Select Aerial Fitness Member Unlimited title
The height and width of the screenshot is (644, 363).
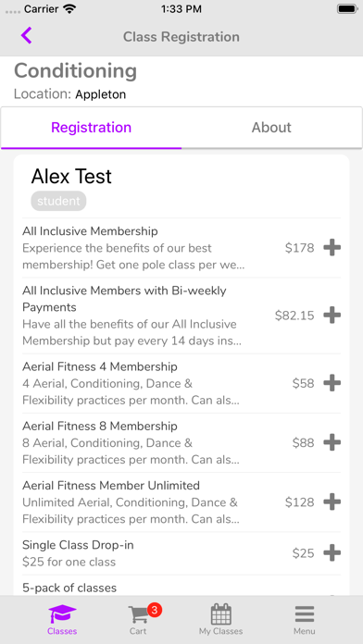(x=111, y=485)
